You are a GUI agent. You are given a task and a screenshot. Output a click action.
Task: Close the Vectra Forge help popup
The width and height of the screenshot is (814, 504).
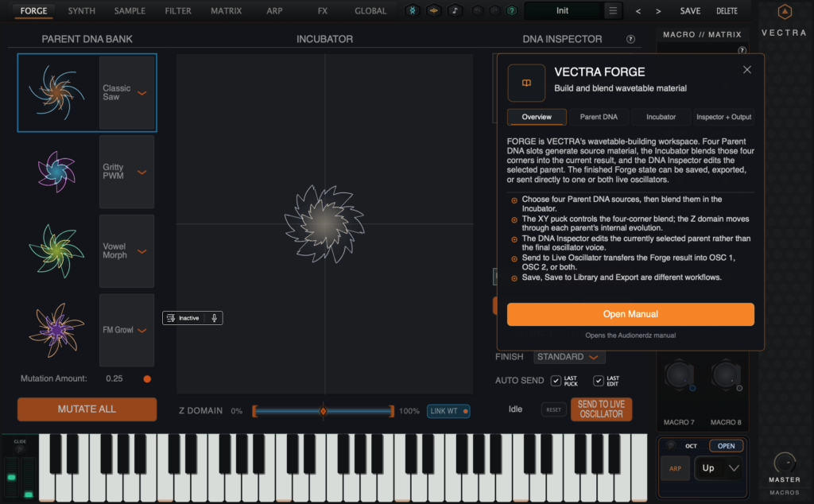tap(747, 69)
